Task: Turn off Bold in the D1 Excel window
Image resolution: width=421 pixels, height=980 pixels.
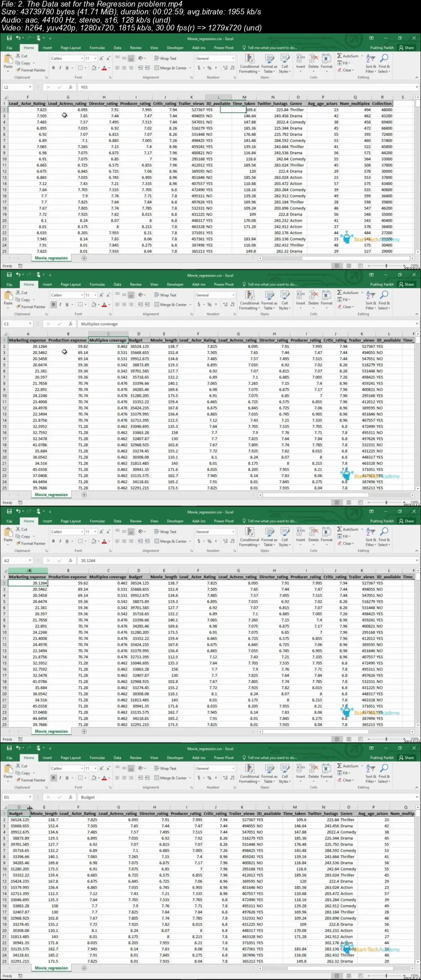Action: (53, 778)
